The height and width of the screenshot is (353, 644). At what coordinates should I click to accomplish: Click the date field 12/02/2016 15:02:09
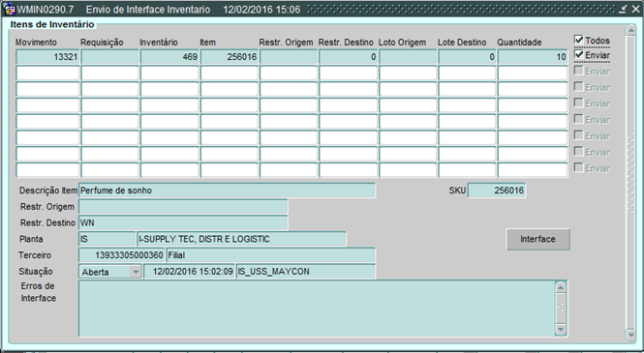[x=190, y=272]
